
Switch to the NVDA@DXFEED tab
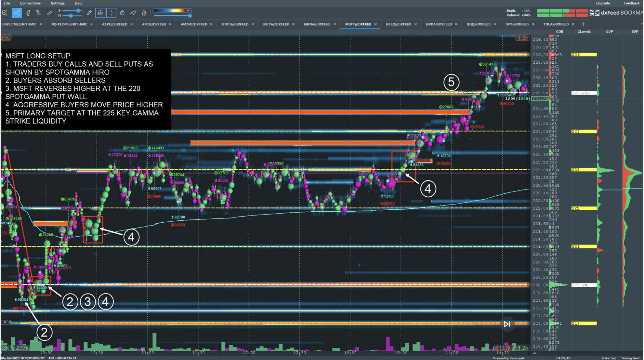[x=439, y=24]
